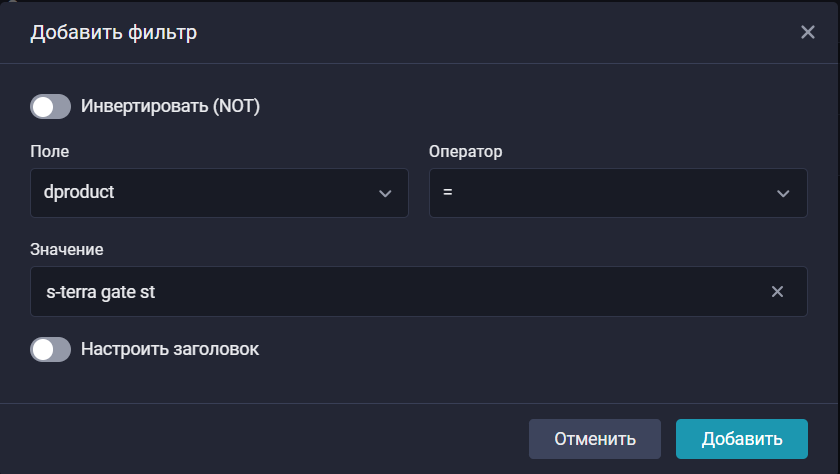Viewport: 840px width, 474px height.
Task: Click the Настроить заголовок label text
Action: 170,349
